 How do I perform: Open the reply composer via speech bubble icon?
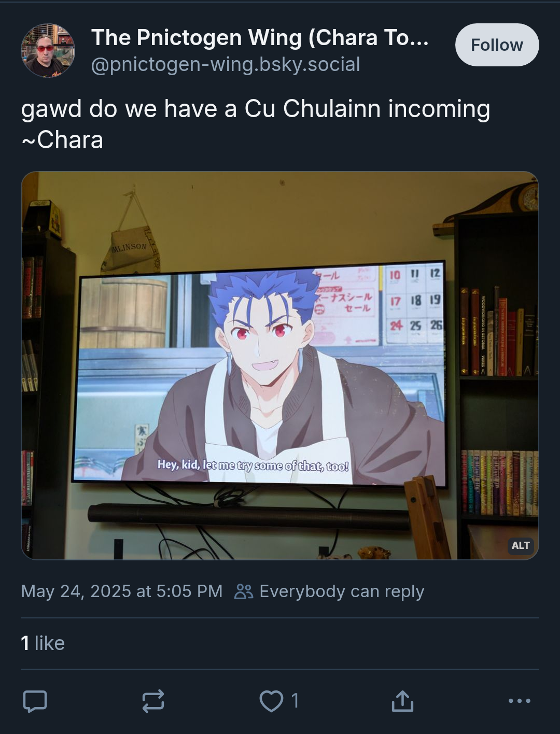pyautogui.click(x=35, y=701)
